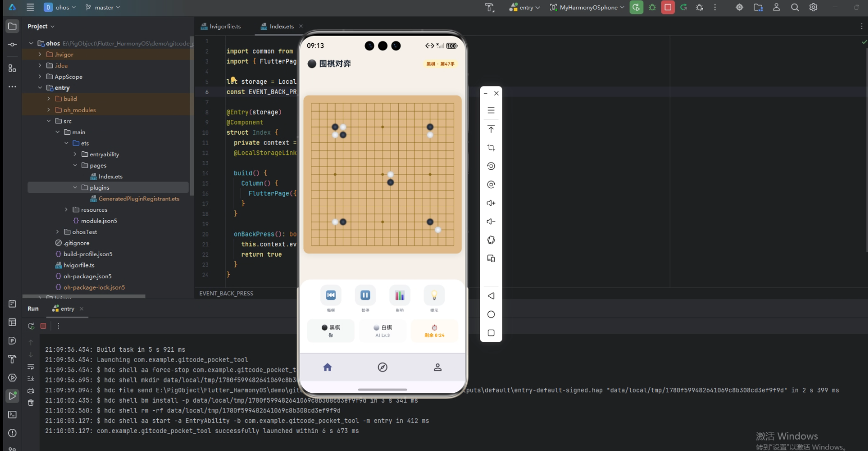Open IDE settings gear
This screenshot has width=868, height=451.
point(814,7)
